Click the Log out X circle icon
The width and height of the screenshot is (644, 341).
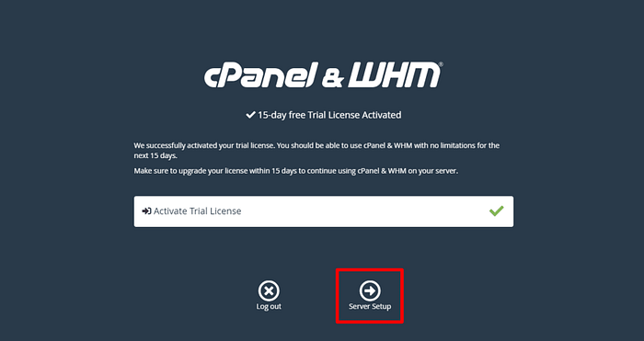click(269, 291)
